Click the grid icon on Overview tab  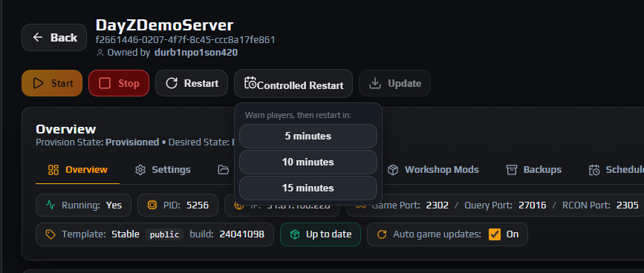point(53,170)
